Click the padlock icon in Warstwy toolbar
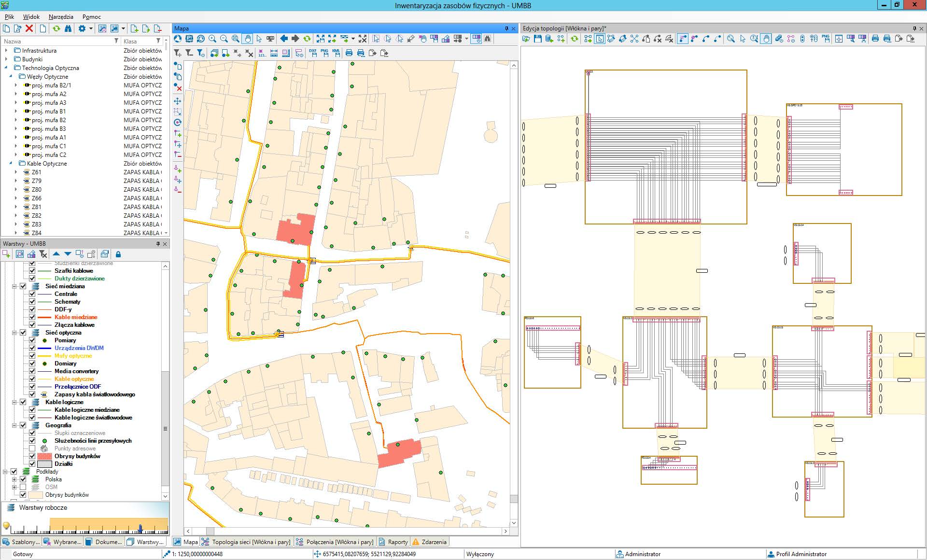The image size is (927, 560). (118, 254)
